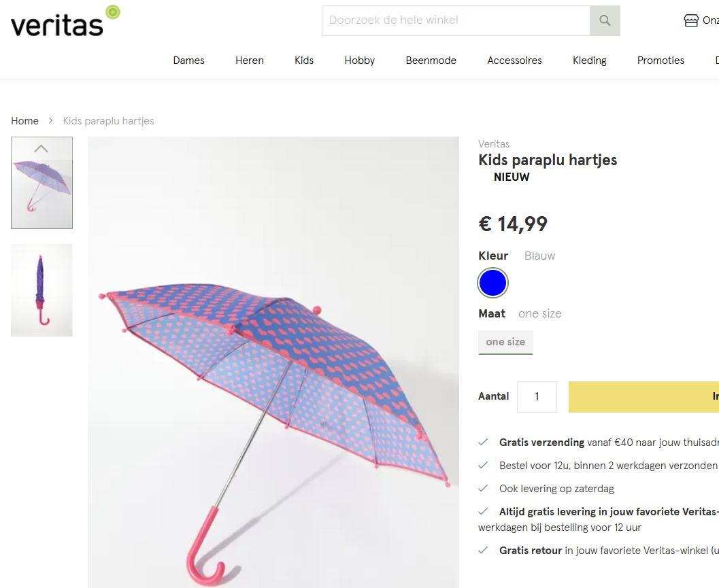This screenshot has width=719, height=588.
Task: Go to Home breadcrumb link
Action: [x=24, y=120]
